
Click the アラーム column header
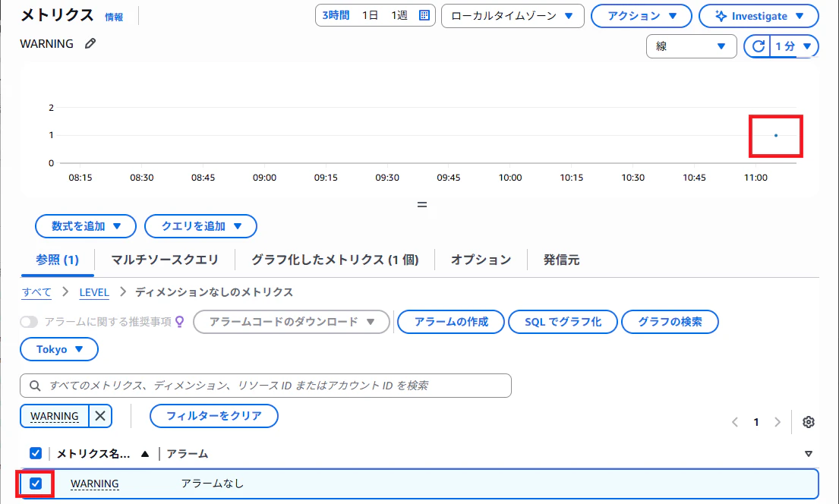click(188, 454)
